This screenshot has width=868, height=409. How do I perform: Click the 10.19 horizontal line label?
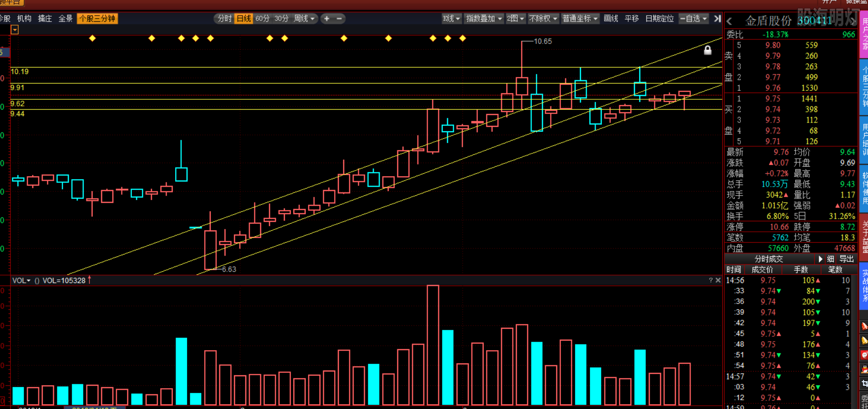coord(19,72)
